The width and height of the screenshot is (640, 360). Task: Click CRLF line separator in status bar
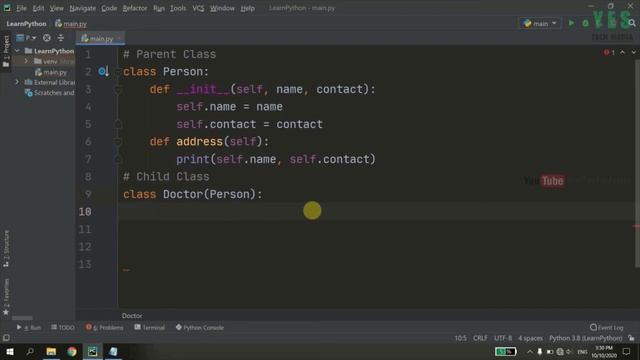tap(480, 338)
